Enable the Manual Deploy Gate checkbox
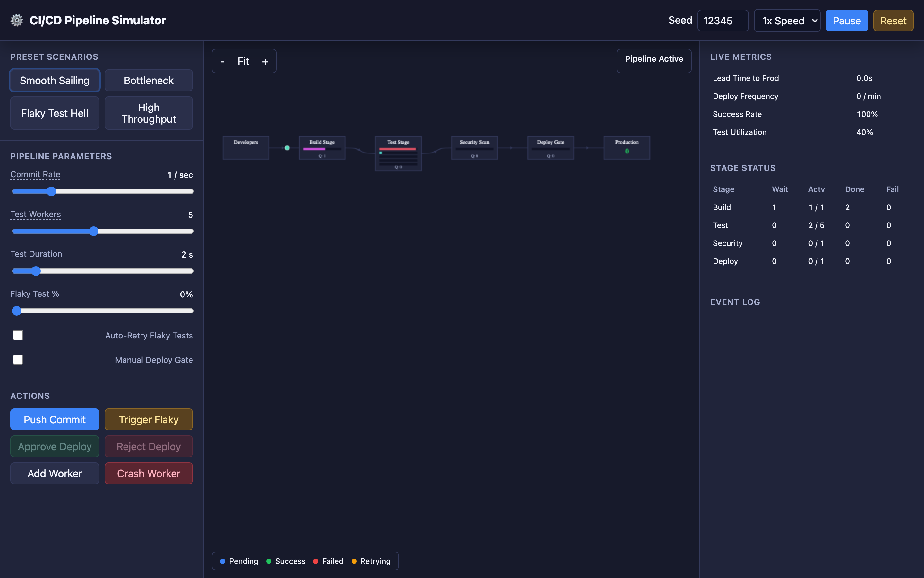The image size is (924, 578). tap(18, 360)
